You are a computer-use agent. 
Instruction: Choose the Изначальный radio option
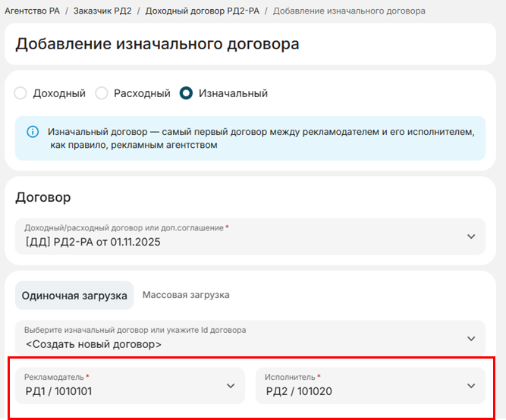186,93
